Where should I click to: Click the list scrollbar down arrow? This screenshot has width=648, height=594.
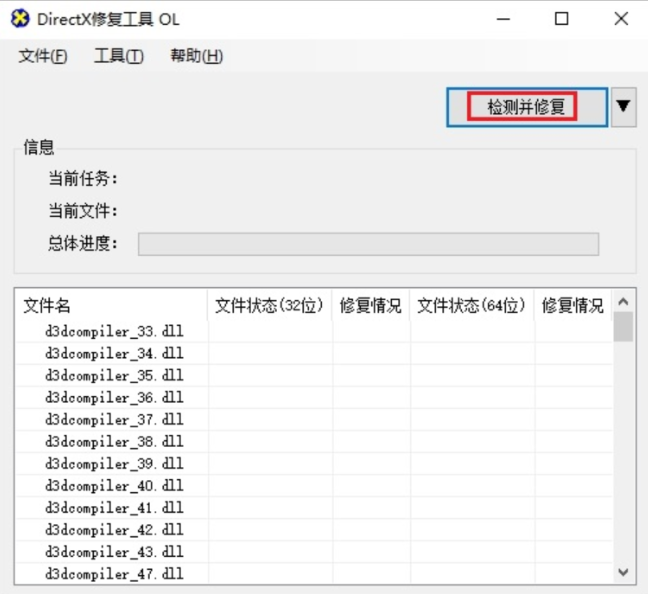(x=623, y=573)
